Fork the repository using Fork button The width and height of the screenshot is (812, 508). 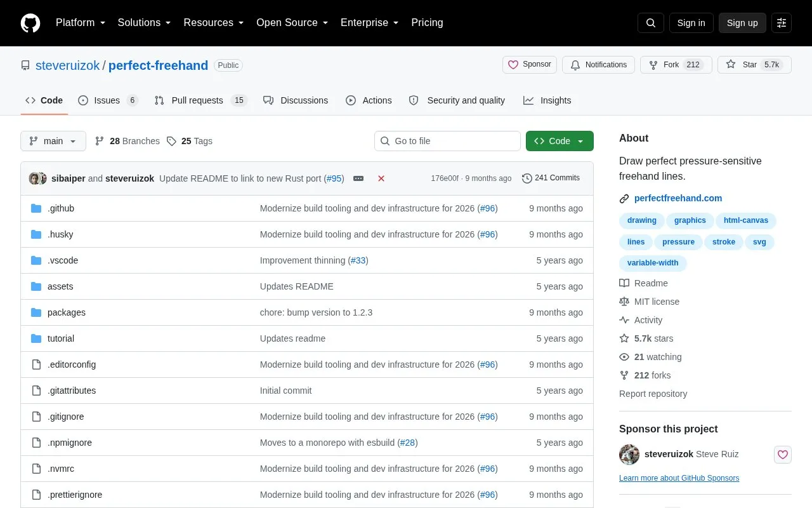pyautogui.click(x=676, y=65)
